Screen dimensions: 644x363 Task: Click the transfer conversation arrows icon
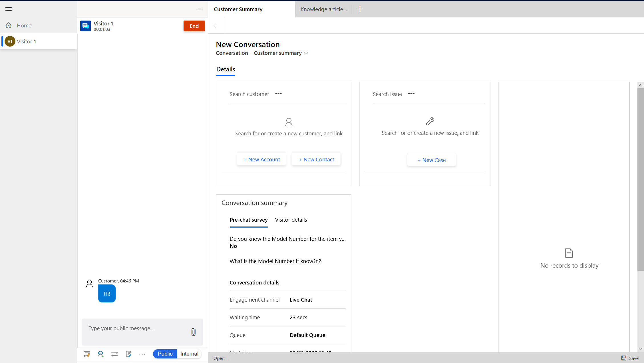click(114, 354)
